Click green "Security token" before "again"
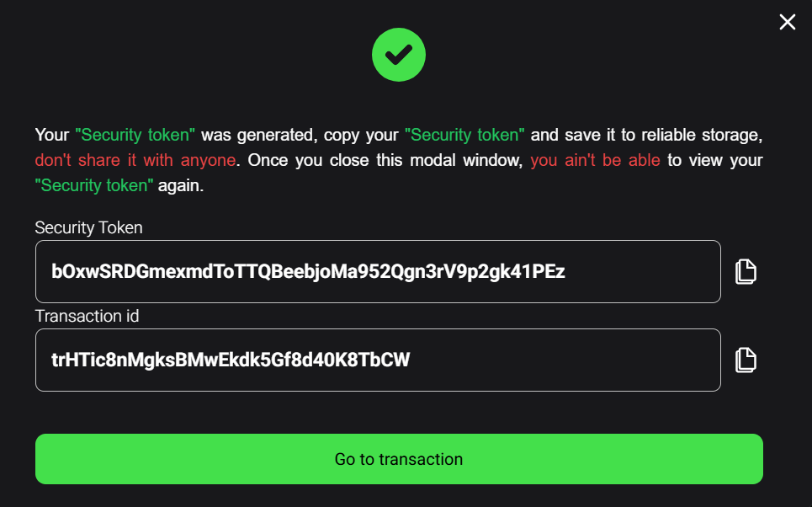 tap(94, 185)
